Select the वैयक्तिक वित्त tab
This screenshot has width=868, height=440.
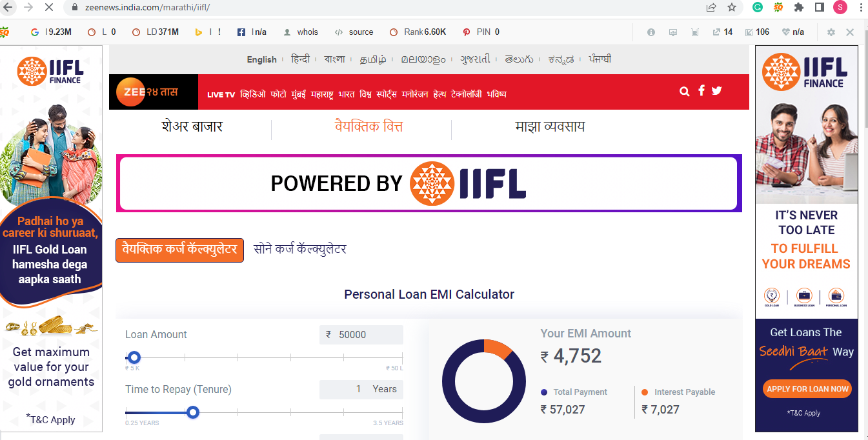tap(368, 126)
